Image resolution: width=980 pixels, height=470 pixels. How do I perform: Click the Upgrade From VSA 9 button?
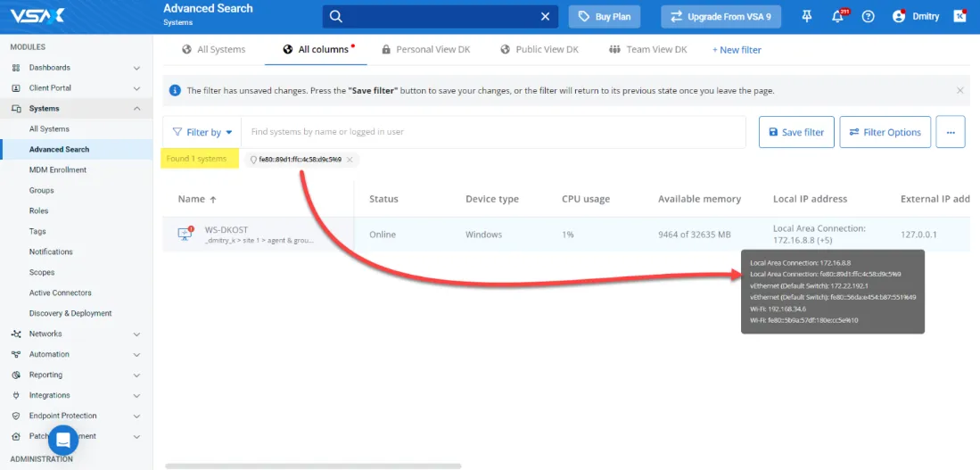pos(721,17)
